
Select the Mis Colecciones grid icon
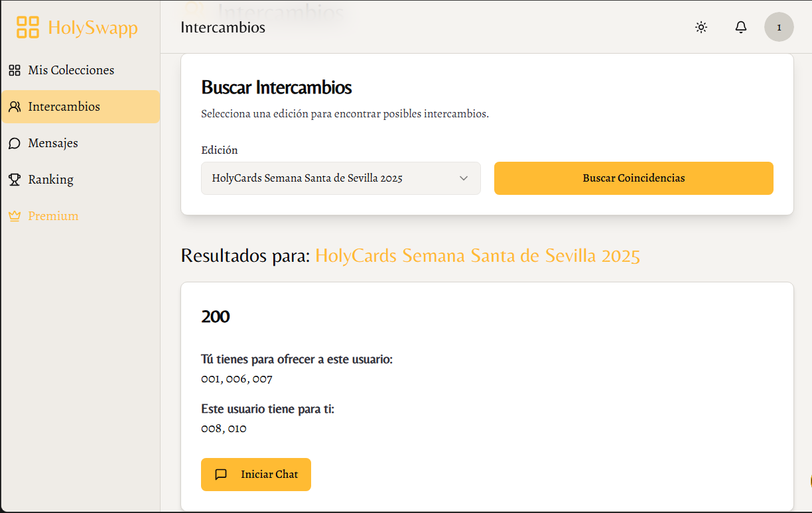point(14,70)
